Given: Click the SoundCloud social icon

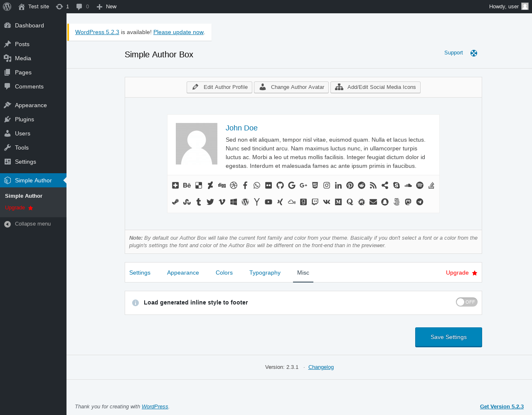Looking at the screenshot, I should 408,185.
